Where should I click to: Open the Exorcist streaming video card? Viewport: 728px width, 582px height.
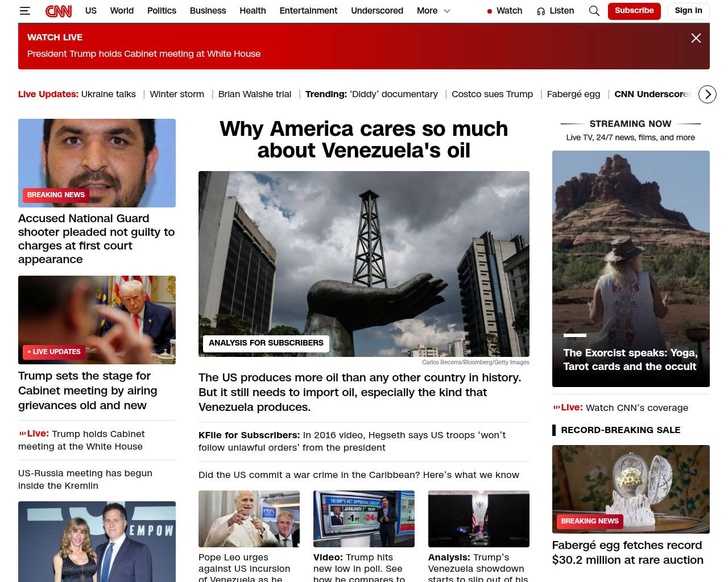(631, 268)
